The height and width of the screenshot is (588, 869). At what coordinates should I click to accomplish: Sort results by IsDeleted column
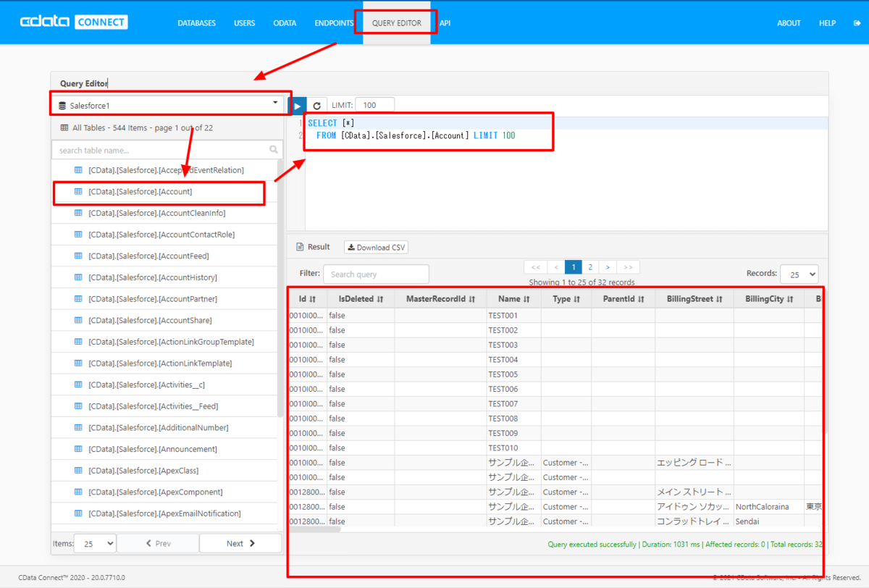point(361,298)
